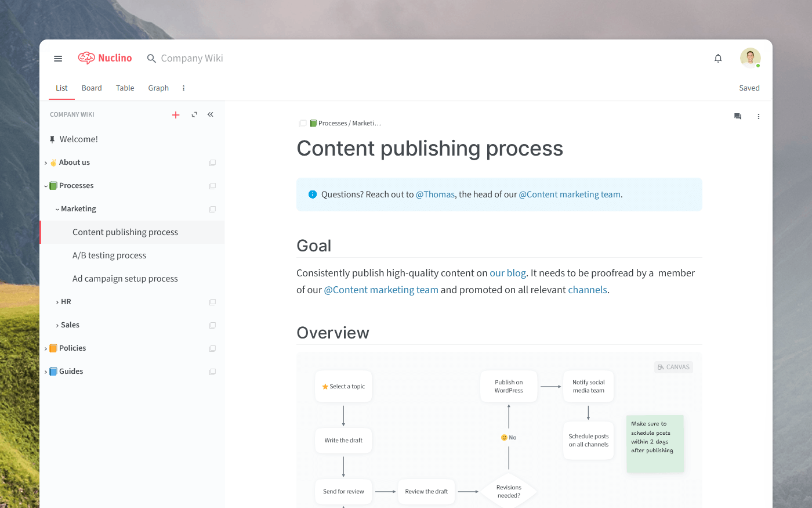Select the 'Select a topic' canvas node
The image size is (812, 508).
[x=343, y=386]
